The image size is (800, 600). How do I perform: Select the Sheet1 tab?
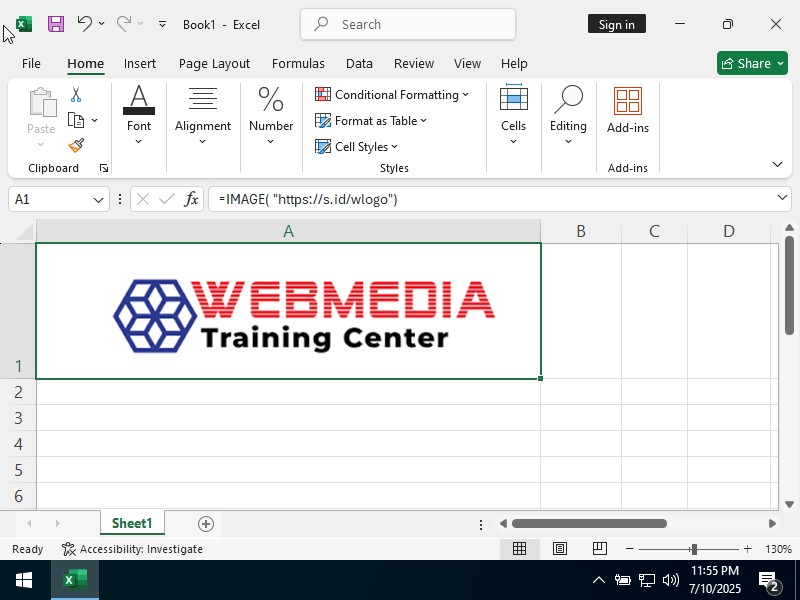(x=132, y=523)
